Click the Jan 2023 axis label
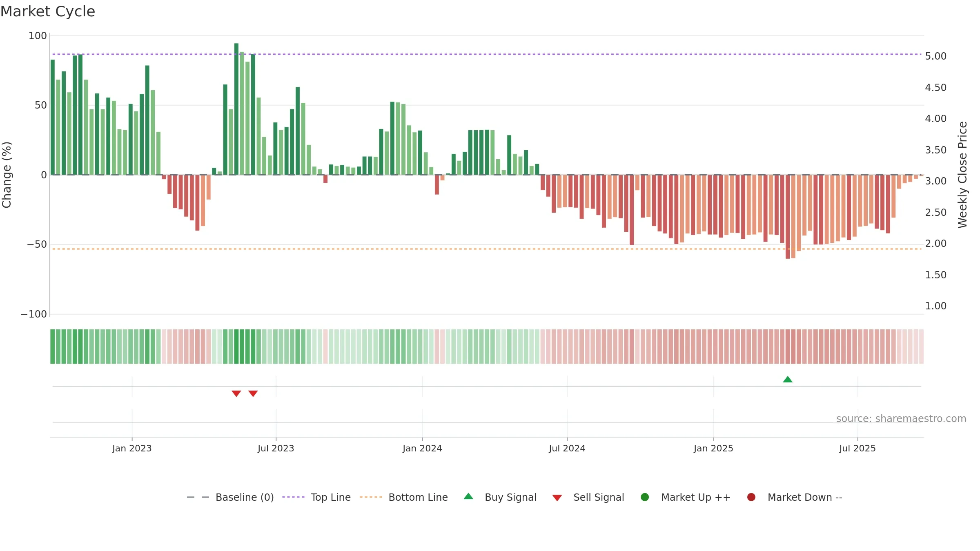Image resolution: width=980 pixels, height=551 pixels. [132, 449]
